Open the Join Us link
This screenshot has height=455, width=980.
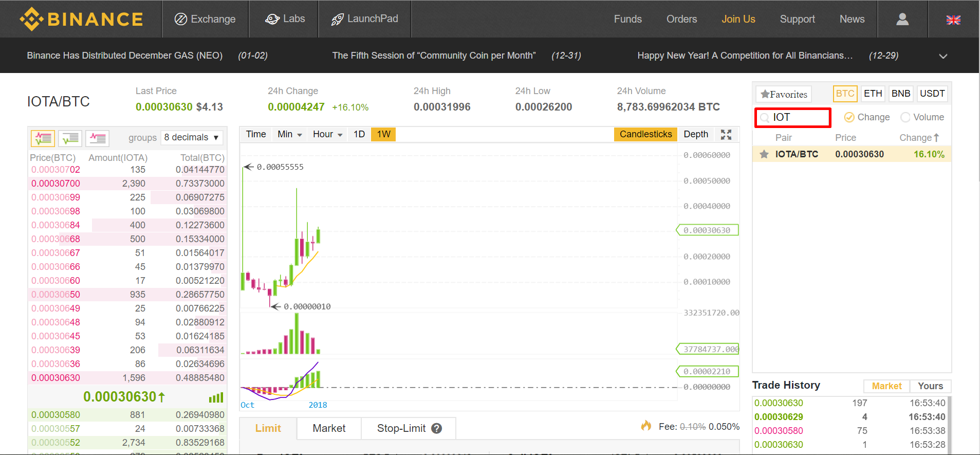click(x=738, y=19)
